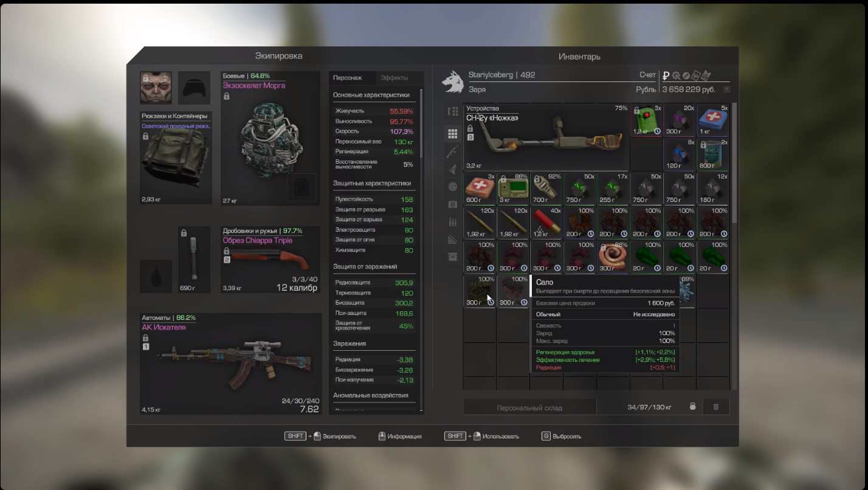868x490 pixels.
Task: Select the green-screen device at 88%
Action: point(513,188)
